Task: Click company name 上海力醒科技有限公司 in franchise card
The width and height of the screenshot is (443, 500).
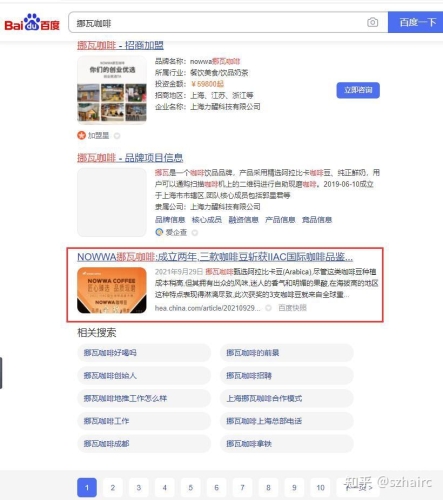Action: pyautogui.click(x=225, y=107)
